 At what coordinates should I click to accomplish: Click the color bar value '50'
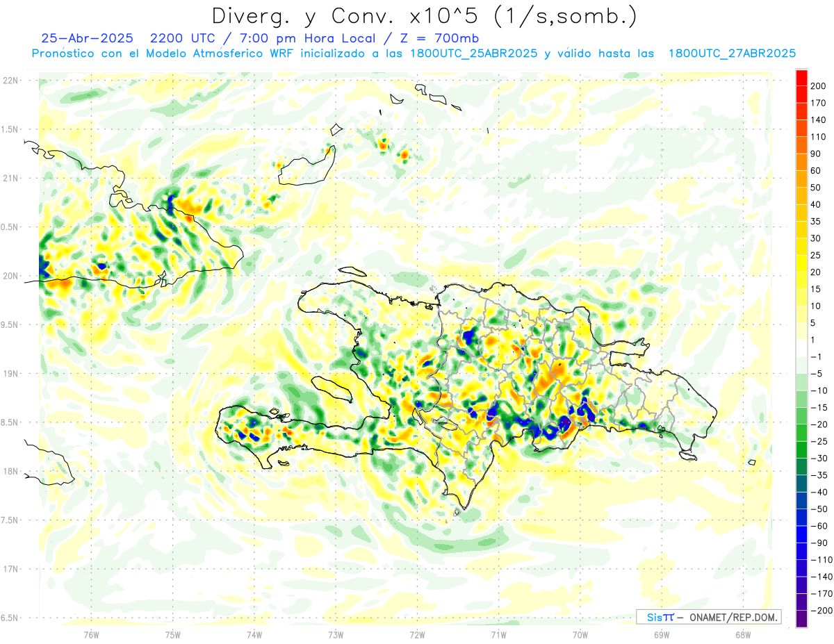point(817,188)
